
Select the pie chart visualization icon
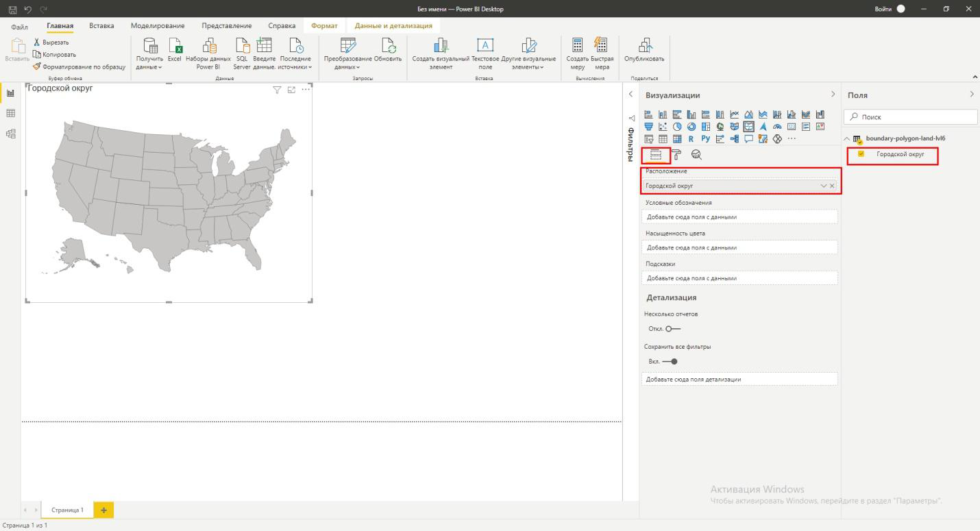pos(677,127)
